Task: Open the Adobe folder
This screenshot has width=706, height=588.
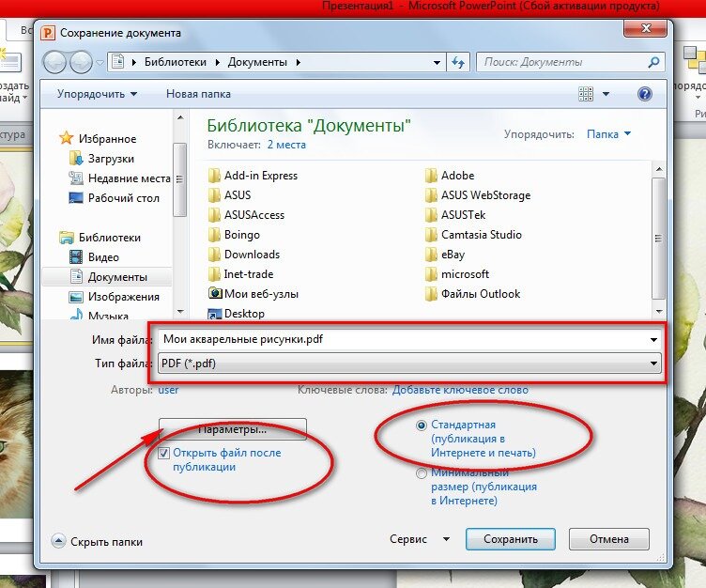Action: click(450, 176)
